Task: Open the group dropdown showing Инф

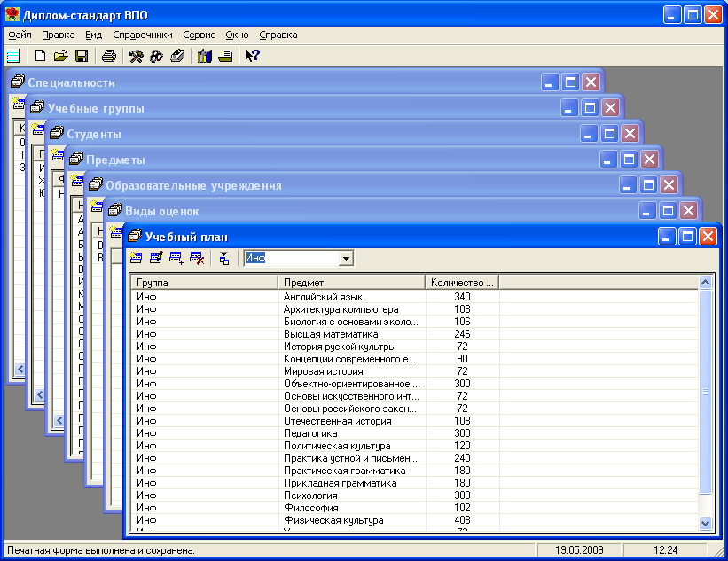Action: tap(346, 258)
